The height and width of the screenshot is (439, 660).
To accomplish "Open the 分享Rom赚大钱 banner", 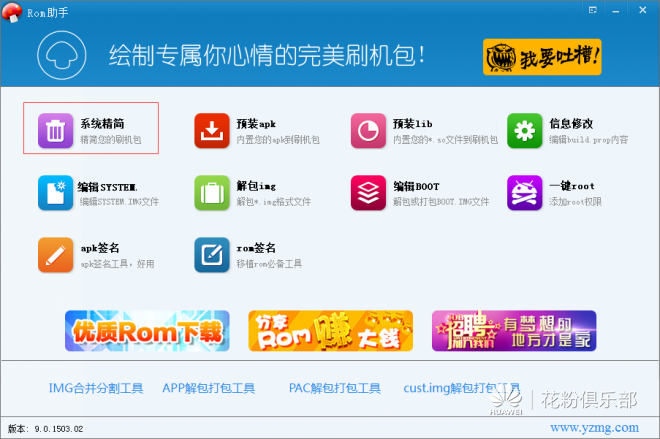I will click(x=330, y=331).
